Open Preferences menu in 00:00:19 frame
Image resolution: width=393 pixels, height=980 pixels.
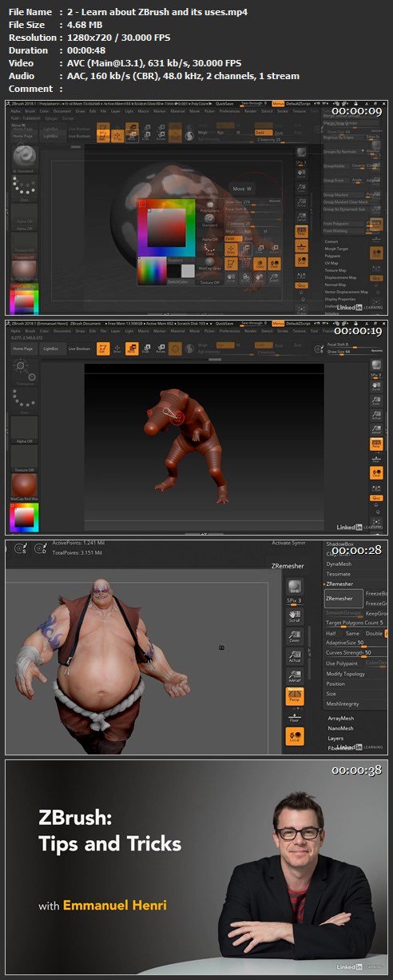[x=229, y=331]
